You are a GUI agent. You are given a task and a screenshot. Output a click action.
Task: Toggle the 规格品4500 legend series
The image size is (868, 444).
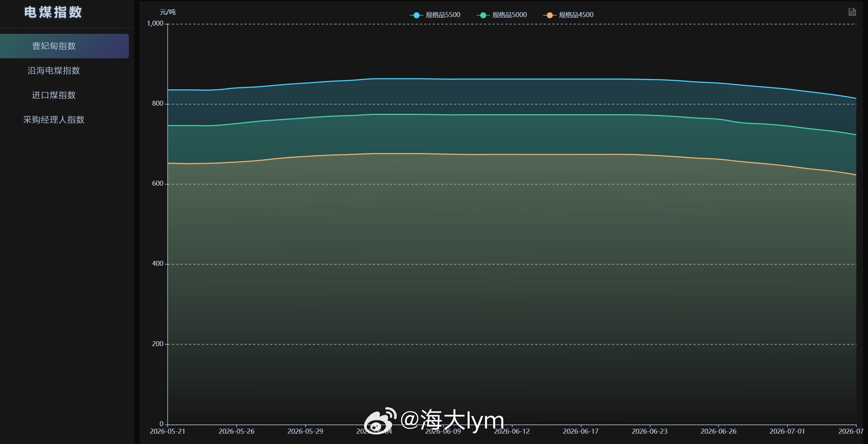click(568, 15)
